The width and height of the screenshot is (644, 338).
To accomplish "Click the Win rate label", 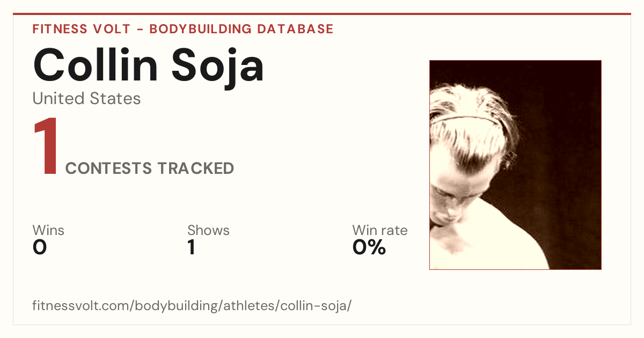I will click(380, 231).
